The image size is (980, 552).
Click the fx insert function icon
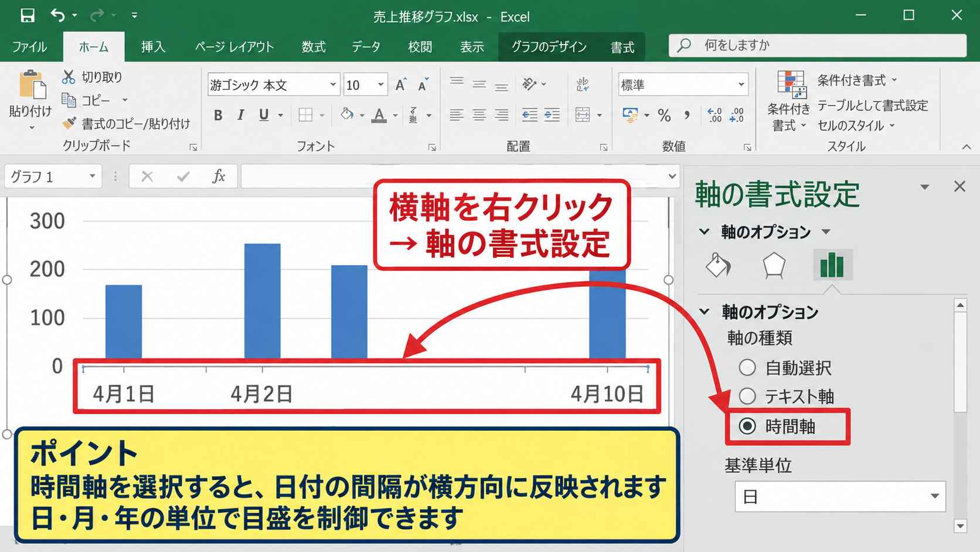(219, 176)
